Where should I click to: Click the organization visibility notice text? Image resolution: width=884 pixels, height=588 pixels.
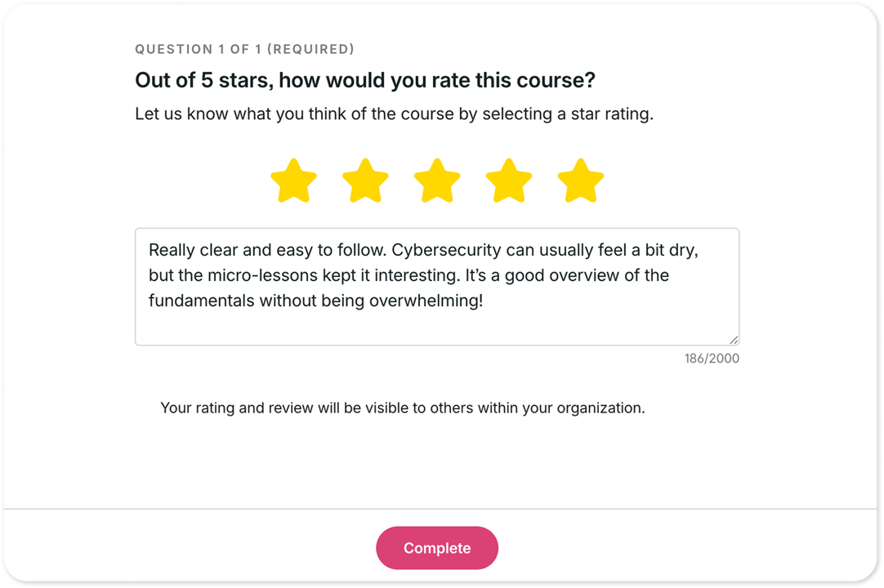click(402, 408)
